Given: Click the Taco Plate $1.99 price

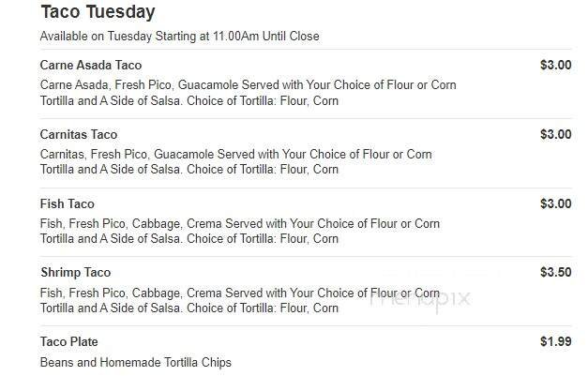Looking at the screenshot, I should click(x=555, y=341).
